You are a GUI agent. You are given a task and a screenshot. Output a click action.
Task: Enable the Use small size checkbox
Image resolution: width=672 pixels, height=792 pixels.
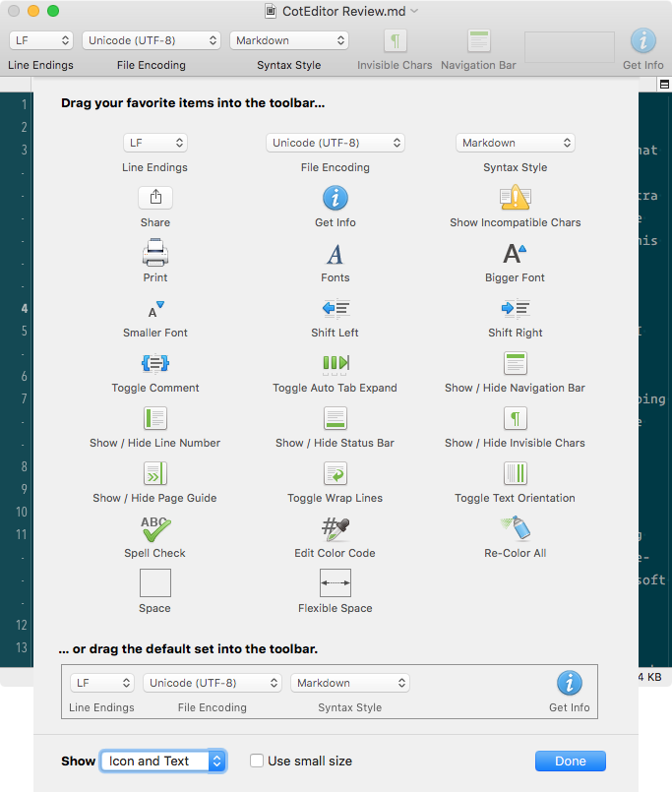pyautogui.click(x=257, y=761)
